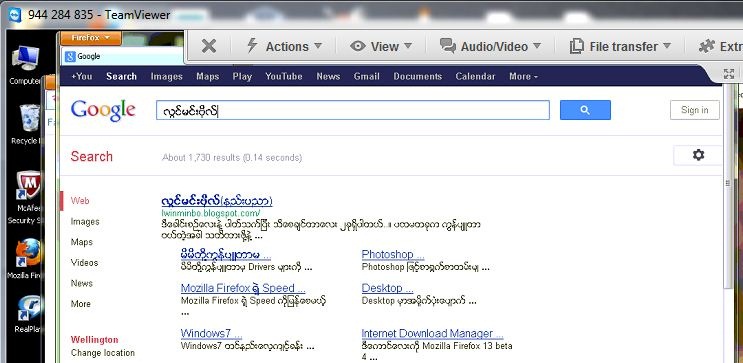743x363 pixels.
Task: Click the blue magnifier search button
Action: (x=585, y=110)
